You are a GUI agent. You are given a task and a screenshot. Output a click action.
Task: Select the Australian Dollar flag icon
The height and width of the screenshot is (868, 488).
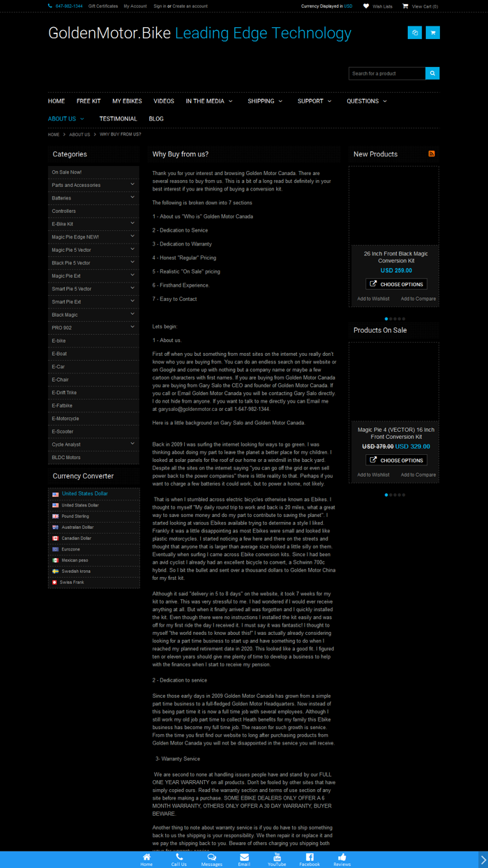click(55, 527)
